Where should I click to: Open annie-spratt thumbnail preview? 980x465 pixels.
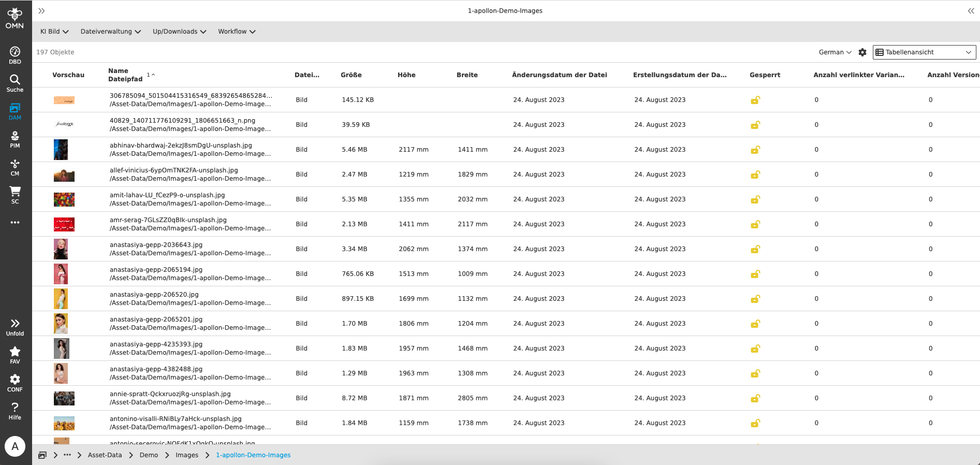(x=64, y=398)
